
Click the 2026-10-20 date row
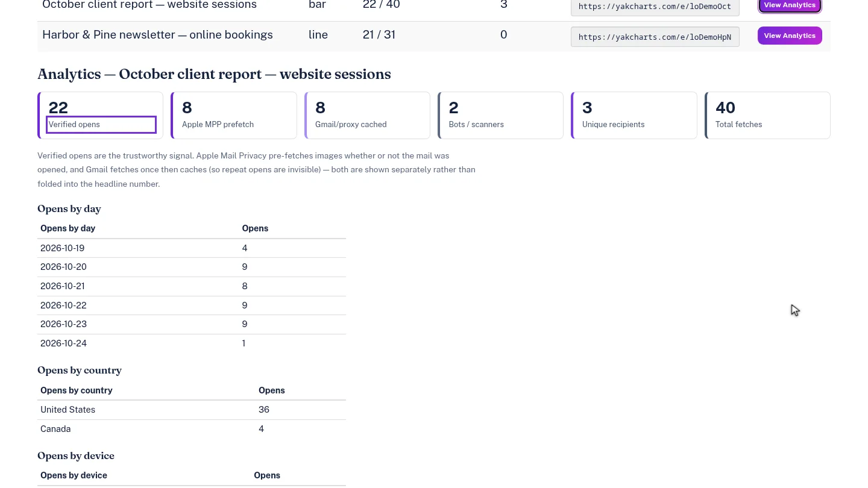pyautogui.click(x=192, y=267)
